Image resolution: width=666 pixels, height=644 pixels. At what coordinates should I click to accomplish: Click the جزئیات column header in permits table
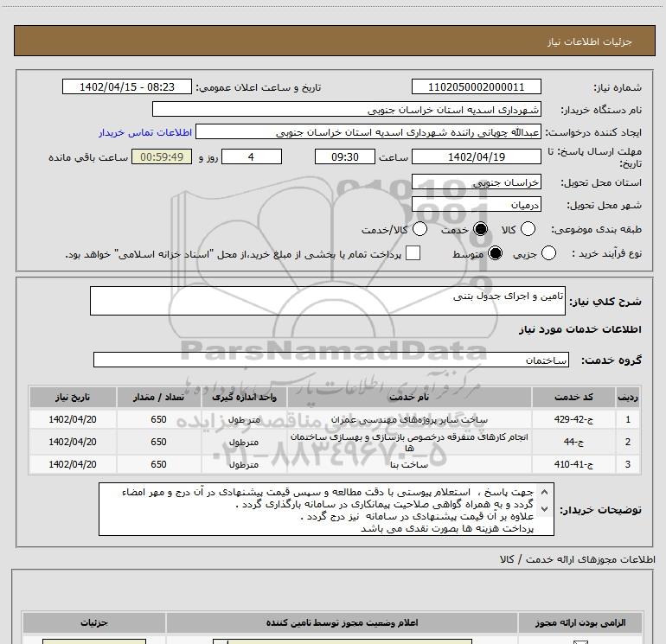click(94, 622)
